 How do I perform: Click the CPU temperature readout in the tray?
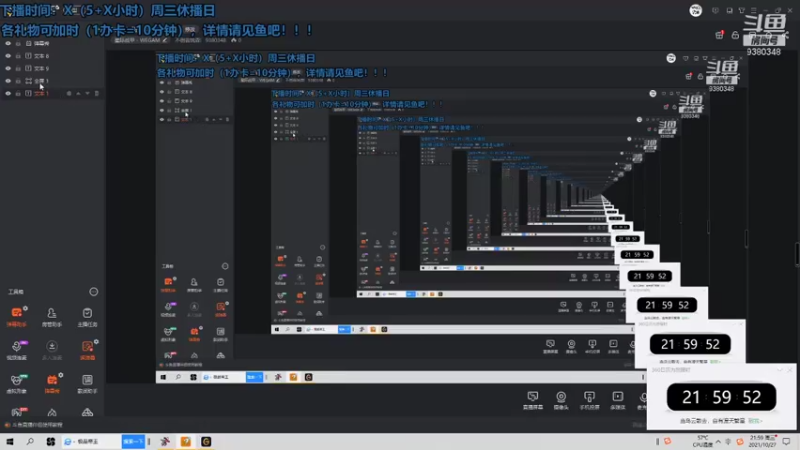click(703, 442)
